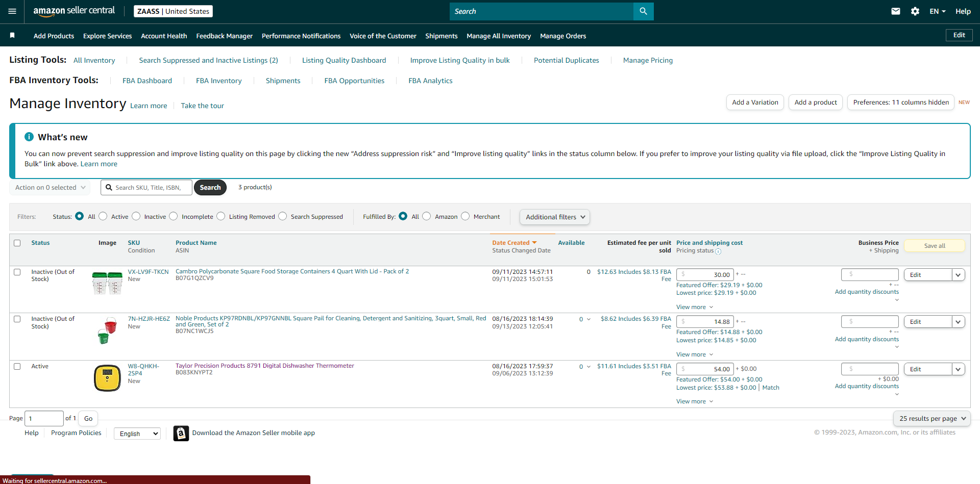The image size is (980, 484).
Task: Select Fulfilled By Amazon radio button
Action: click(x=427, y=216)
